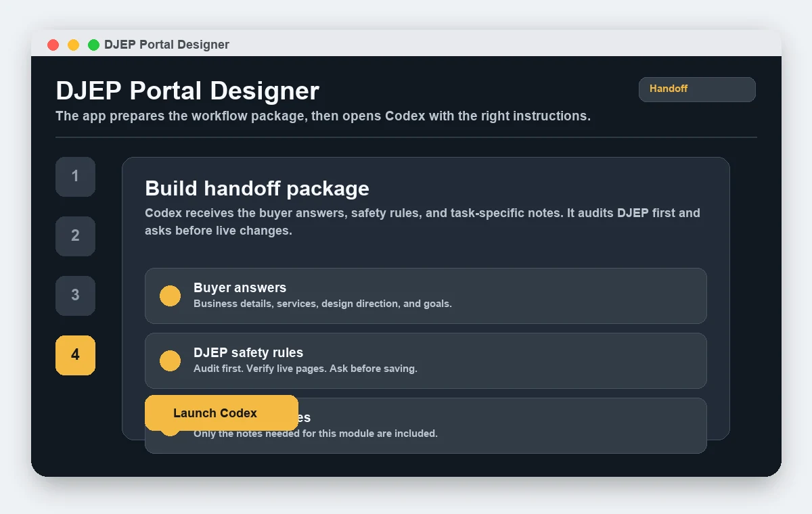Click the title bar DJEP Portal Designer label

[x=166, y=45]
